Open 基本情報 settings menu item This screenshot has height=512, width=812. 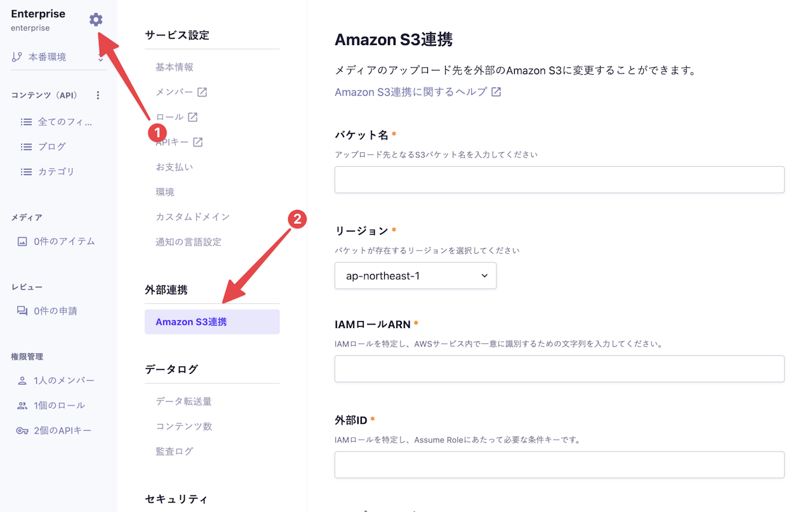175,67
